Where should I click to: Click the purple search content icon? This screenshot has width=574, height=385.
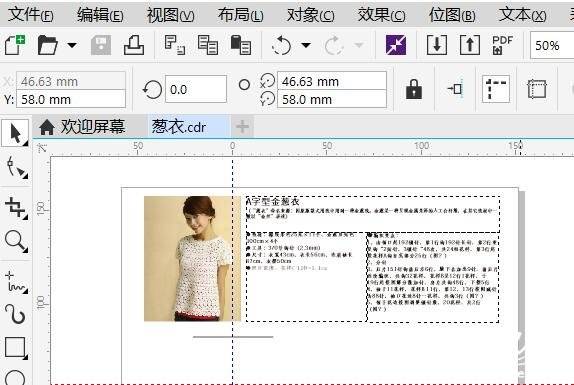coord(396,45)
